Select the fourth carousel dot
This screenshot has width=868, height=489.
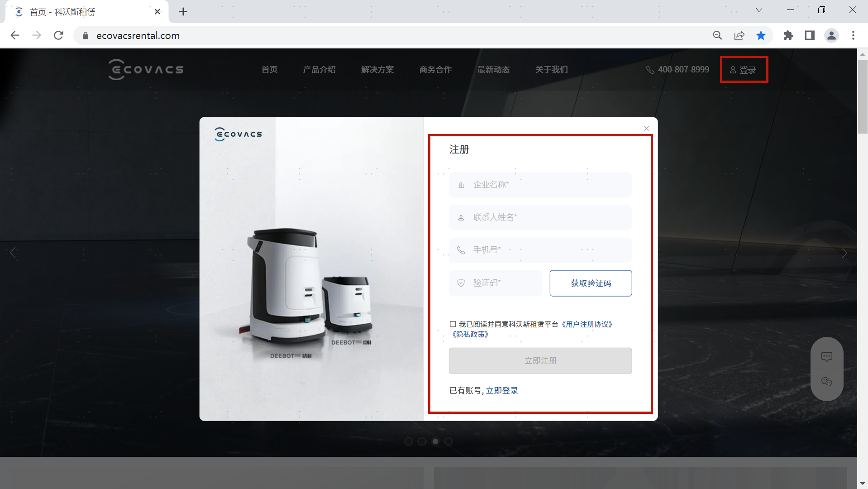pyautogui.click(x=448, y=441)
